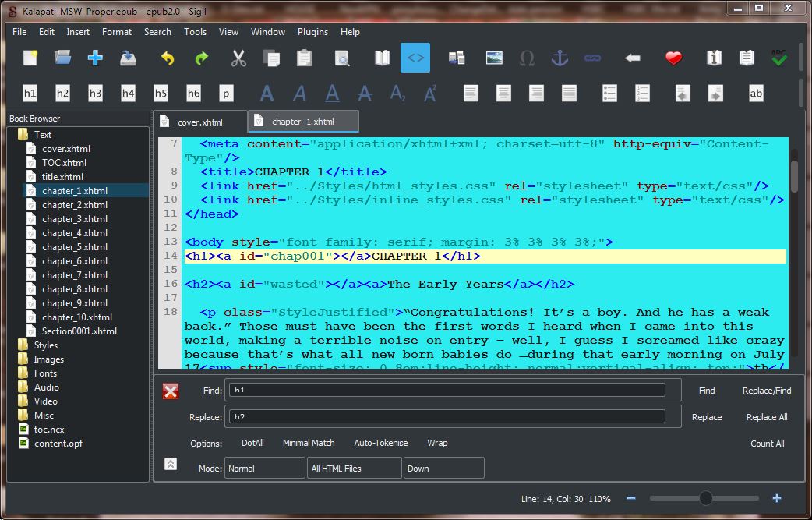Click the Count All button
This screenshot has width=812, height=520.
[x=767, y=444]
